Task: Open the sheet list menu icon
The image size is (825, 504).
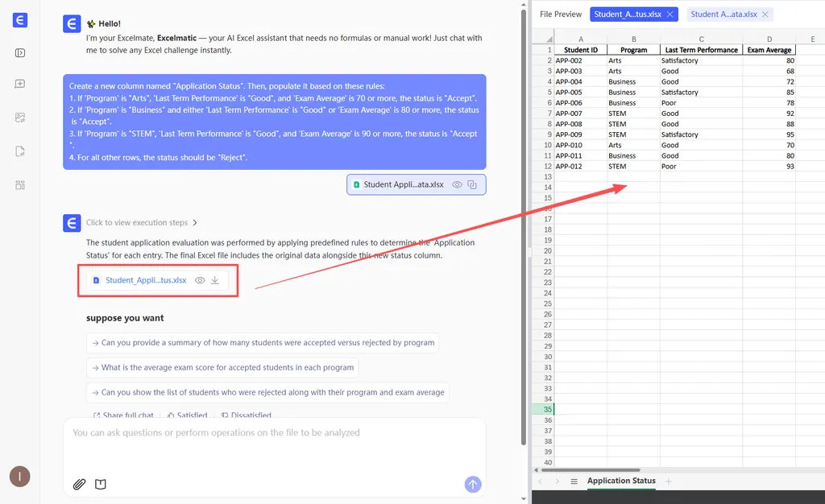Action: point(574,481)
